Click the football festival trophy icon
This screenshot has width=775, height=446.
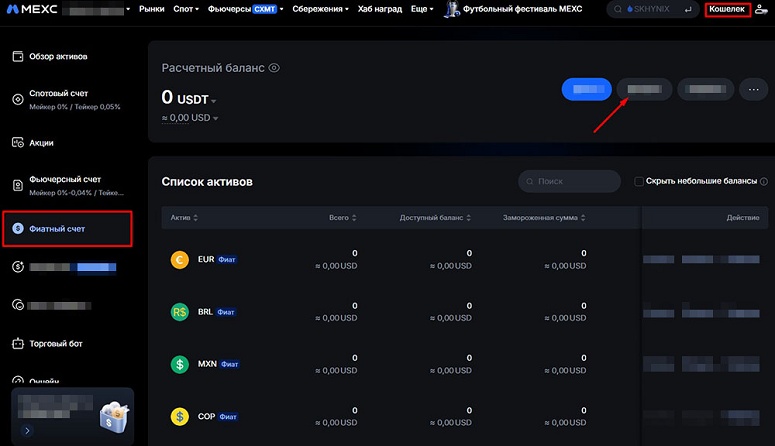tap(451, 9)
